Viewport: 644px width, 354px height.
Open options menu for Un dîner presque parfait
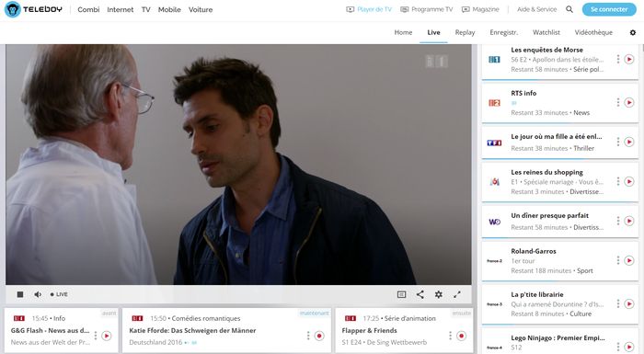[617, 221]
